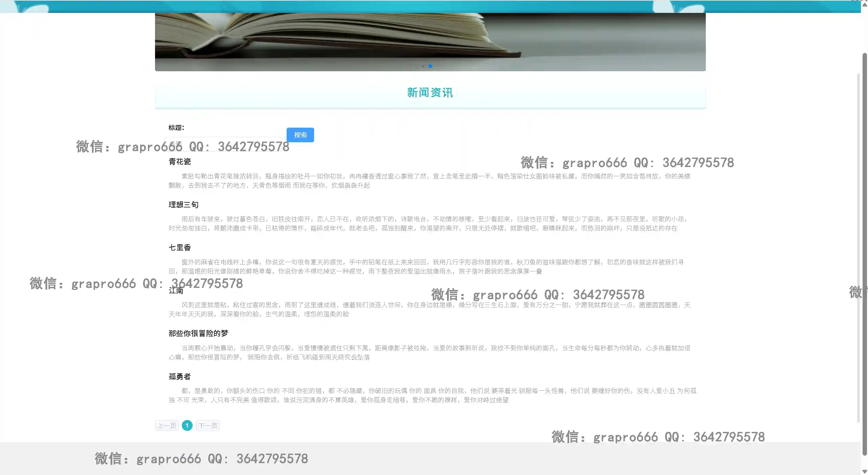Open the 江南 news article
Screen dimensions: 868x475
[x=176, y=291]
